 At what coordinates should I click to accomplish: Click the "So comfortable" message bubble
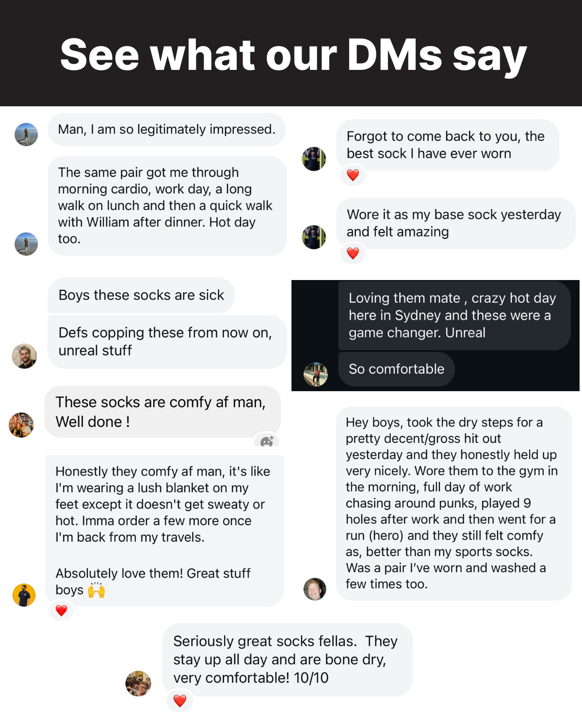(396, 369)
